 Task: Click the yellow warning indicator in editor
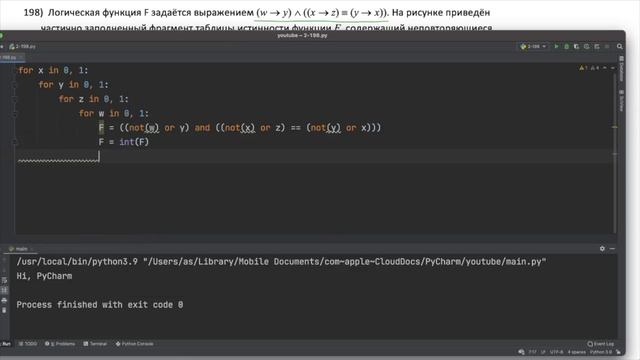click(x=583, y=68)
